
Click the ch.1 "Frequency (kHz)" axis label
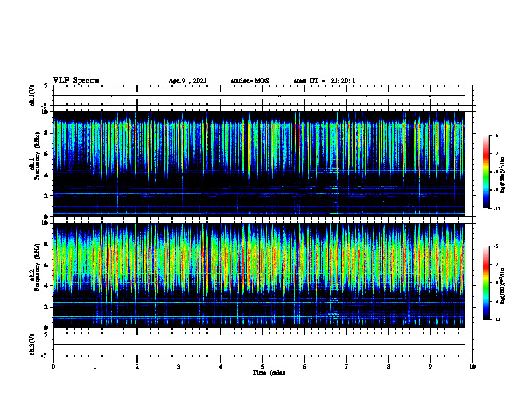38,156
